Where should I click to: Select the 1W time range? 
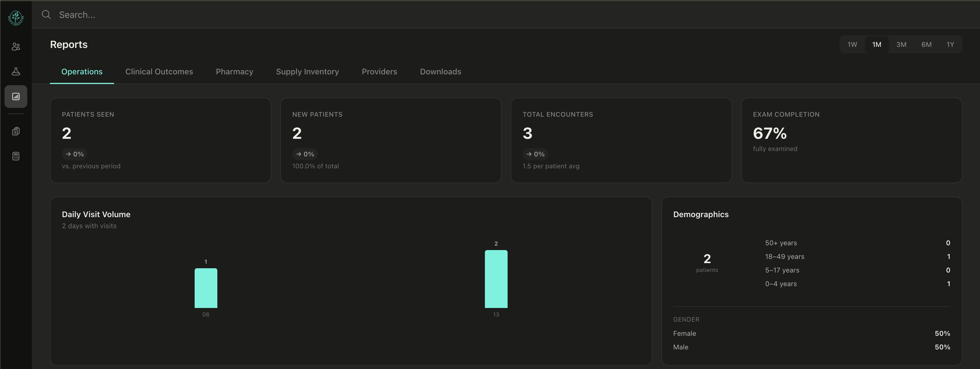point(852,45)
